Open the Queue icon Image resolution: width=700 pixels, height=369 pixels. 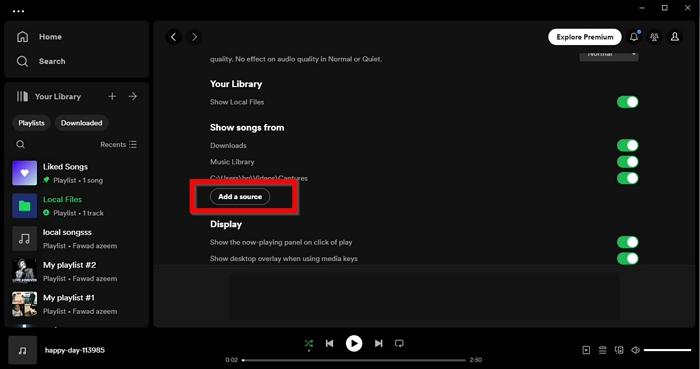point(603,350)
